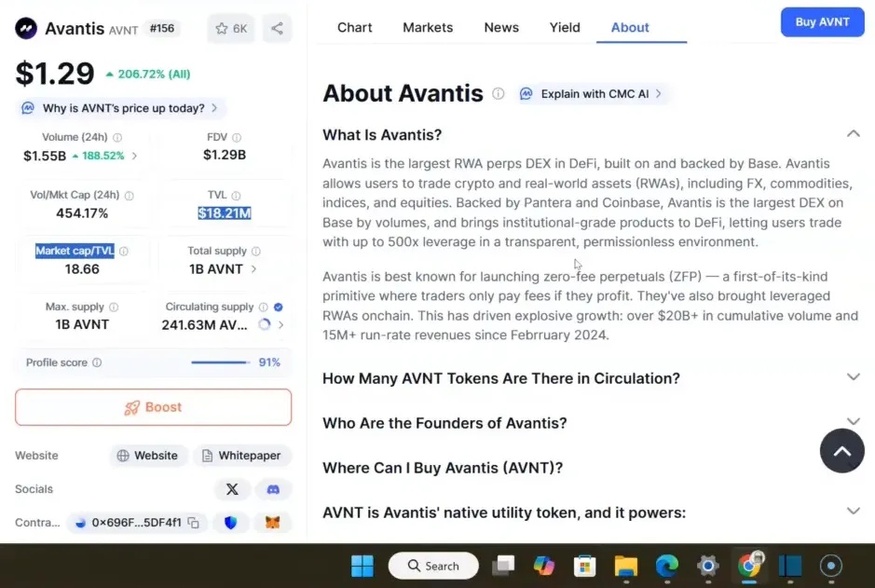Click circulating supply progress ring icon
The image size is (875, 588).
click(x=265, y=324)
